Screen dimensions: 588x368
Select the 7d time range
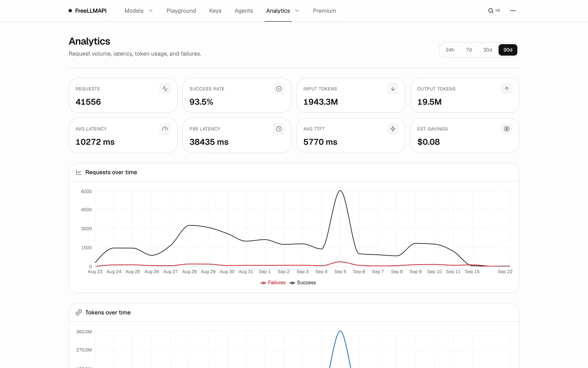point(469,50)
